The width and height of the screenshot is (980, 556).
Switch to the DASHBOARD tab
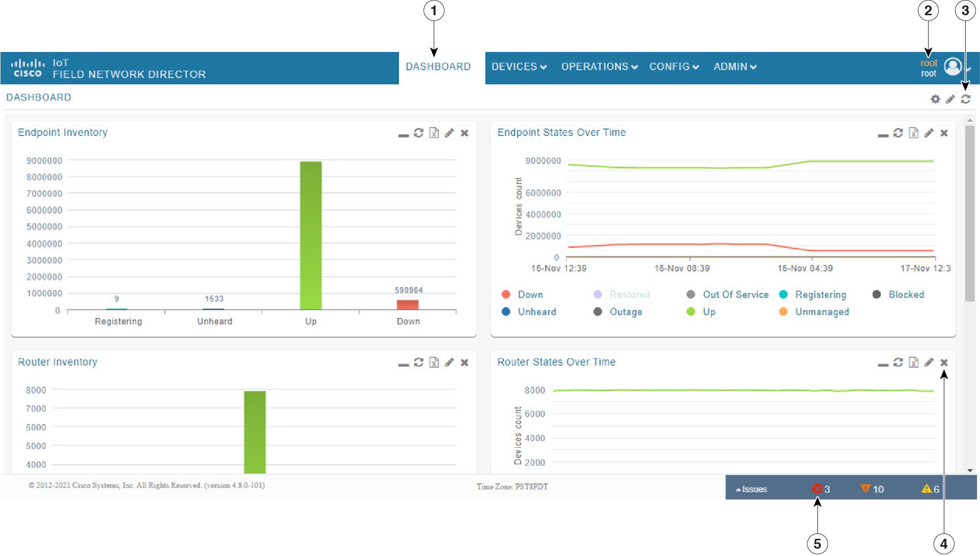click(x=439, y=66)
